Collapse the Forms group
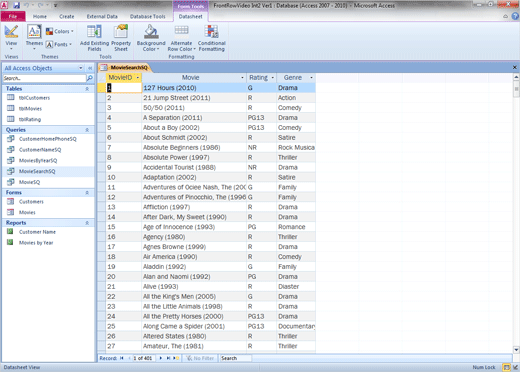Viewport: 520px width, 372px height. [x=87, y=193]
